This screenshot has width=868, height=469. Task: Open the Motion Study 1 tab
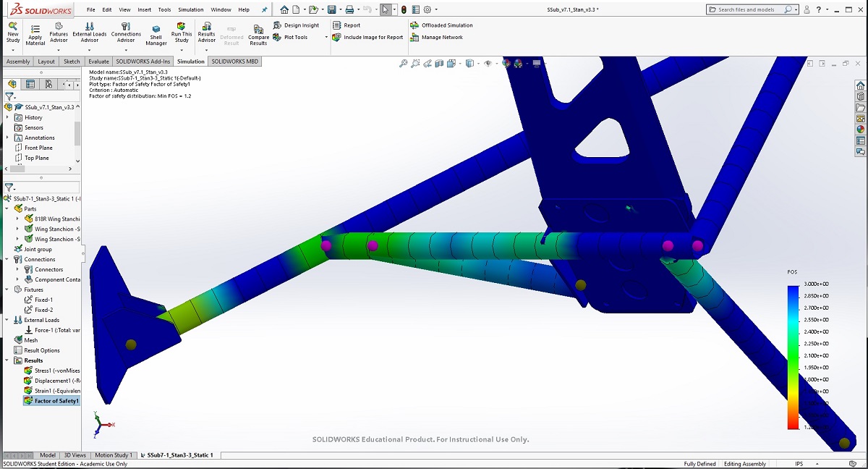tap(114, 455)
